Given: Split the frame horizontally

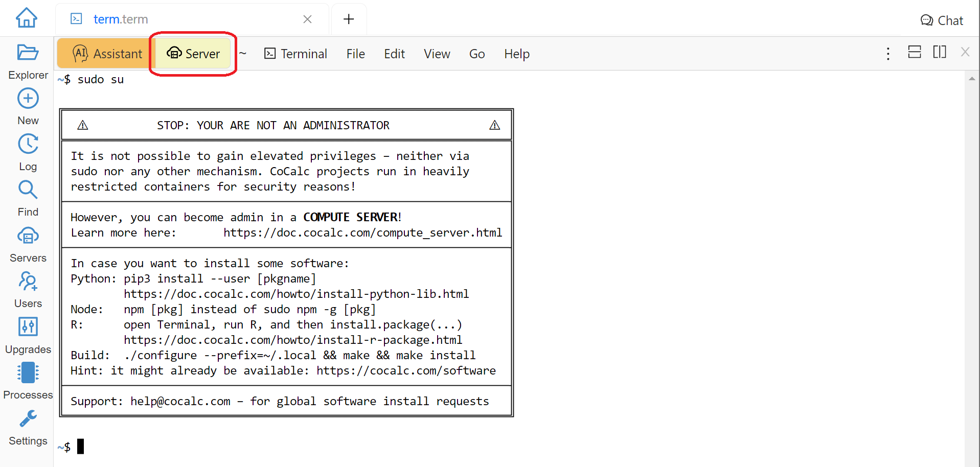Looking at the screenshot, I should tap(914, 52).
